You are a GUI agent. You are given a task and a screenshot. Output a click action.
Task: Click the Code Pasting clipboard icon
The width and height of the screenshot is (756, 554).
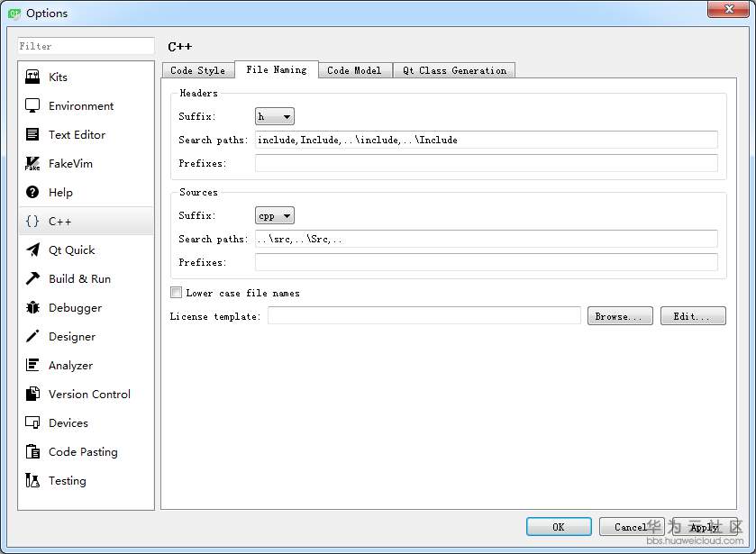tap(32, 452)
